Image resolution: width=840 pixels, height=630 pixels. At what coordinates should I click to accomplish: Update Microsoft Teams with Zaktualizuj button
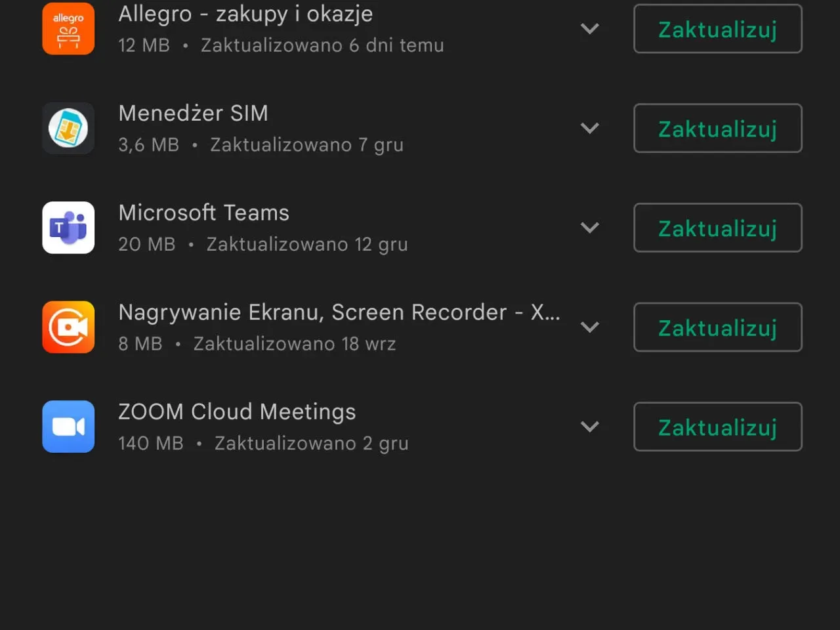point(717,228)
